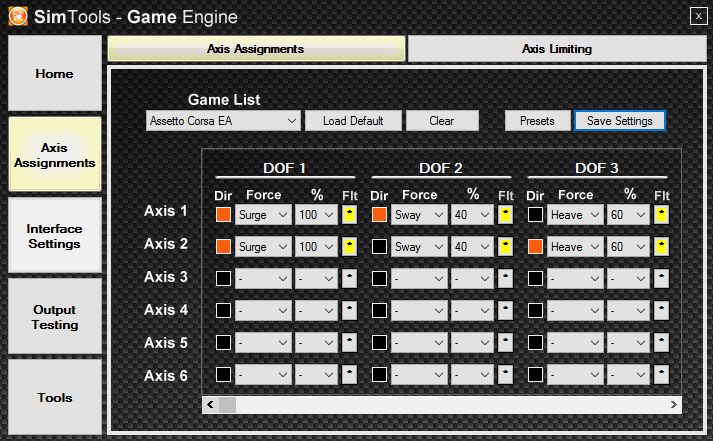Image resolution: width=713 pixels, height=441 pixels.
Task: Open Axis 2 DOF 2 percent dropdown
Action: [x=472, y=246]
